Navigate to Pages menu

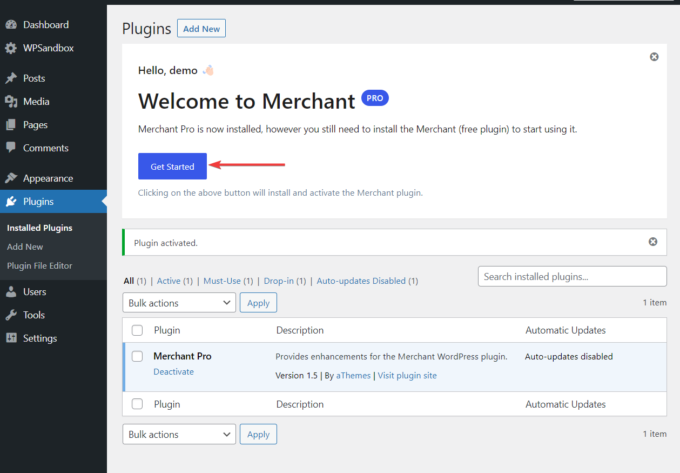click(53, 125)
